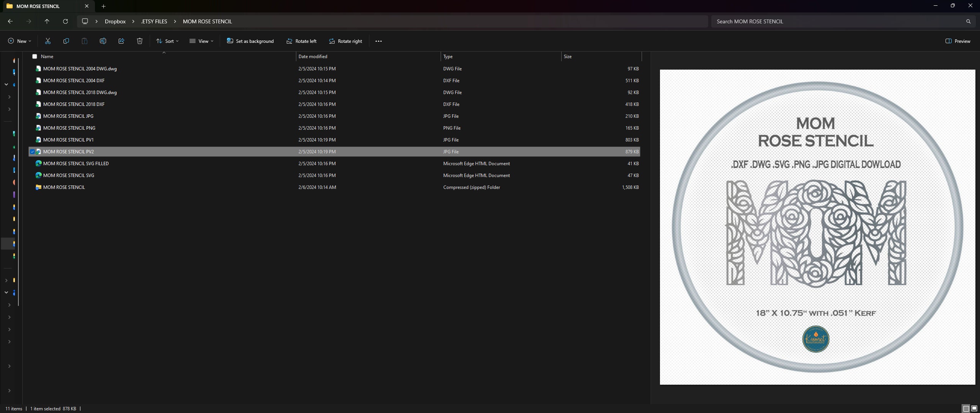This screenshot has height=413, width=980.
Task: Open the See more ellipsis menu
Action: [x=379, y=41]
